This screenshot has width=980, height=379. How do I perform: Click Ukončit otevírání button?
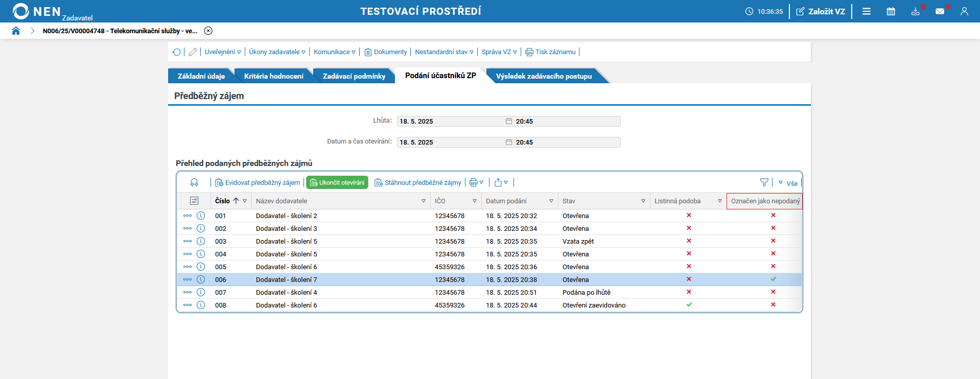[337, 182]
